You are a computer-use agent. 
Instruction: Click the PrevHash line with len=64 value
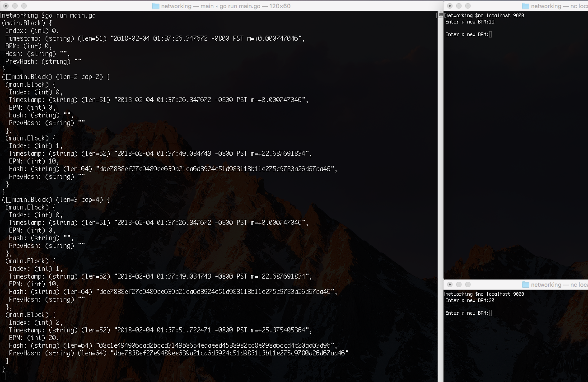coord(179,353)
